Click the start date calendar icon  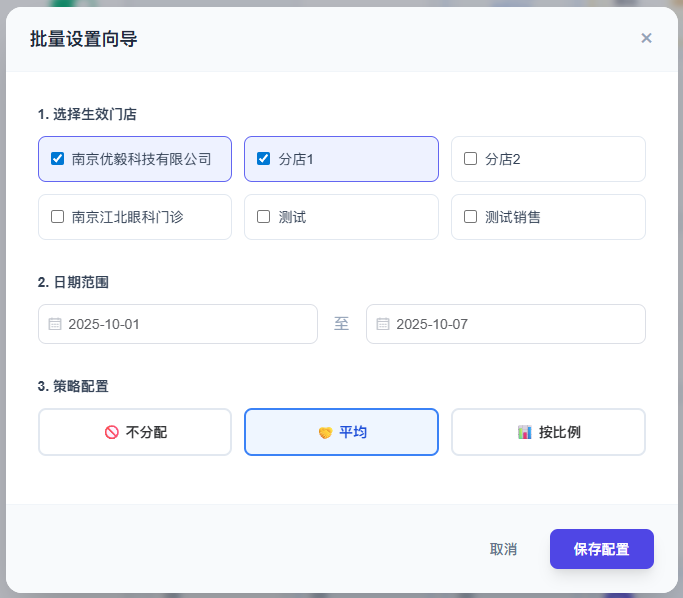click(x=55, y=324)
